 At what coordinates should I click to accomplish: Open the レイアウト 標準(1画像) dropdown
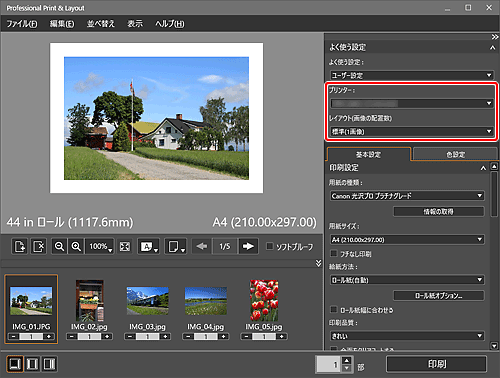click(x=412, y=131)
